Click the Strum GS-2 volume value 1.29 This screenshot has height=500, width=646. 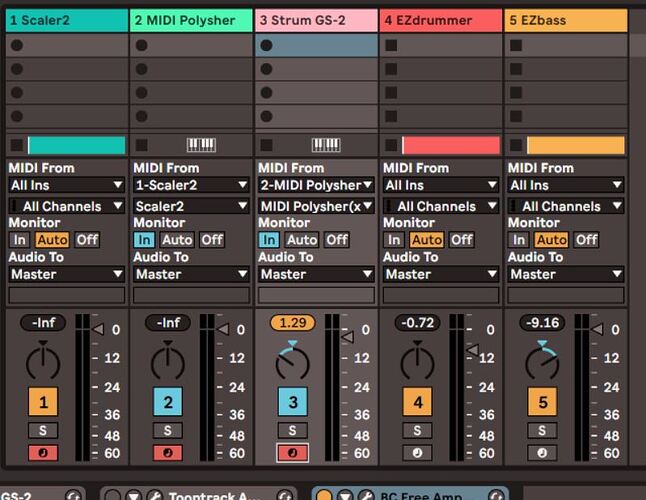(293, 322)
